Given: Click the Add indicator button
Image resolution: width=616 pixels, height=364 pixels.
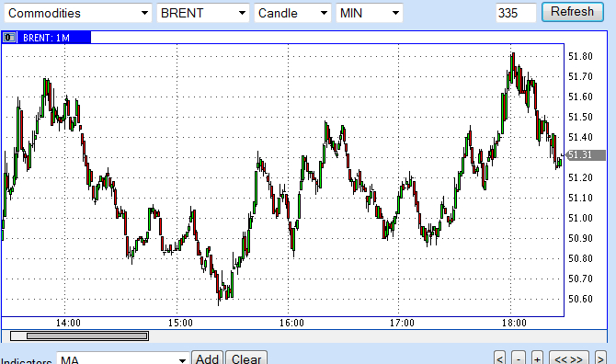Looking at the screenshot, I should pos(208,358).
